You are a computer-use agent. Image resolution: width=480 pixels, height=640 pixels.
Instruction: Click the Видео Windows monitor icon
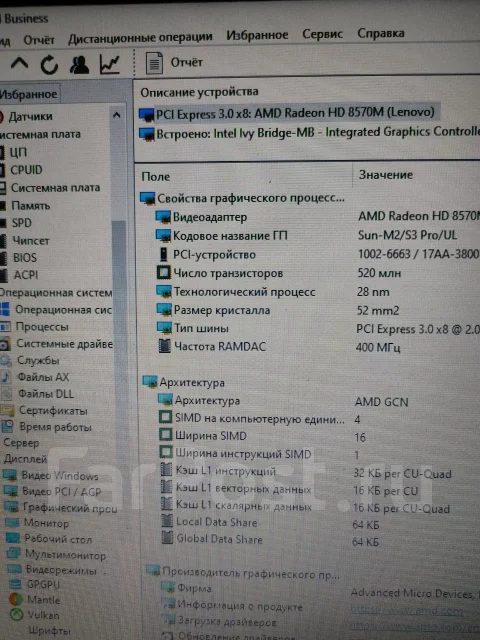coord(10,475)
